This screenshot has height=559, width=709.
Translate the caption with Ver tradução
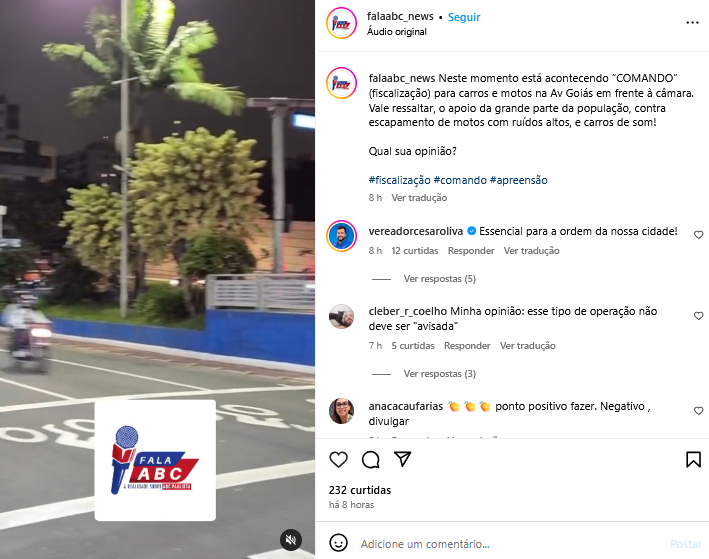[x=419, y=198]
